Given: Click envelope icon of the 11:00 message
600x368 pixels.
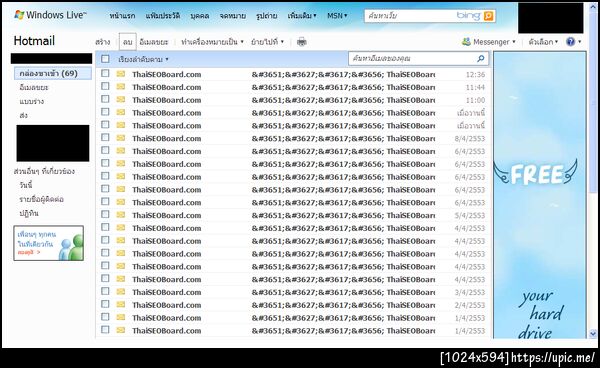Looking at the screenshot, I should 121,99.
